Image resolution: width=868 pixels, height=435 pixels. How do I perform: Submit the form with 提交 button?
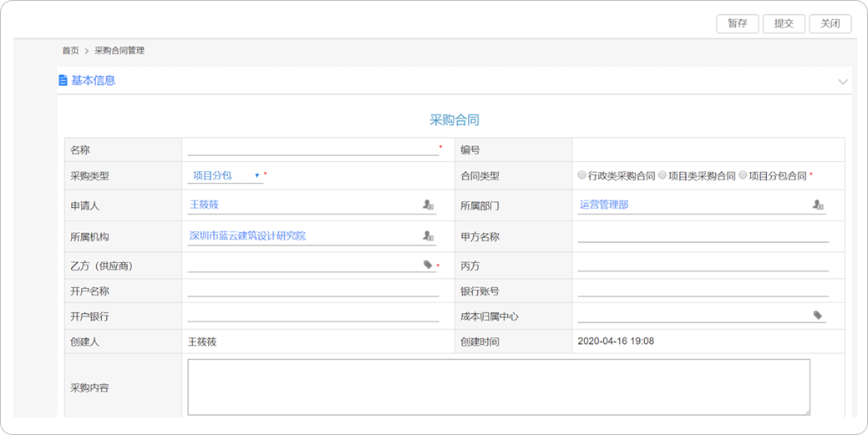point(784,23)
